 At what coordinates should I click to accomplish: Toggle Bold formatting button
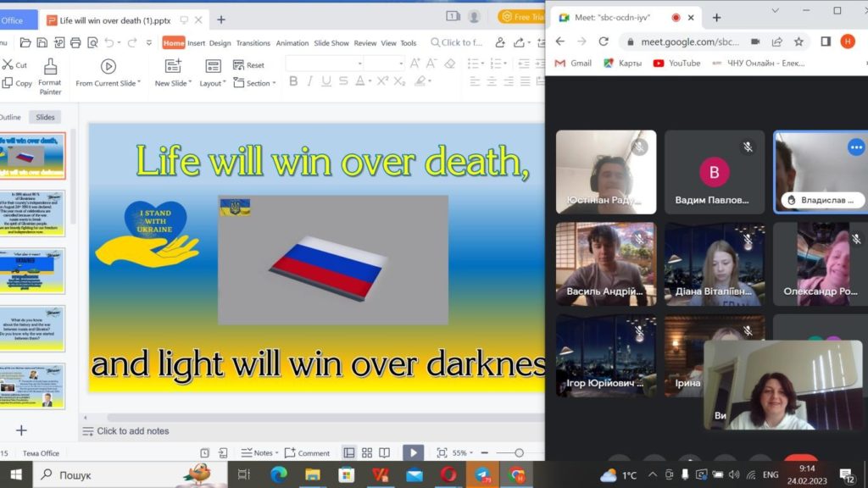(293, 81)
